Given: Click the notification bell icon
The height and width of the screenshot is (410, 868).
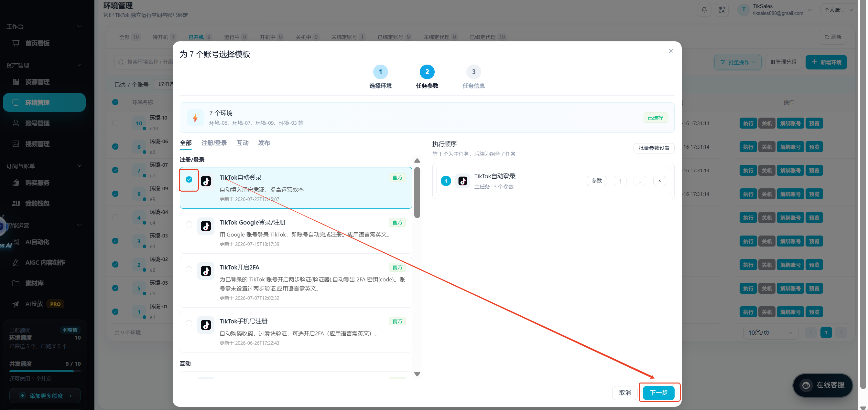Looking at the screenshot, I should [704, 10].
